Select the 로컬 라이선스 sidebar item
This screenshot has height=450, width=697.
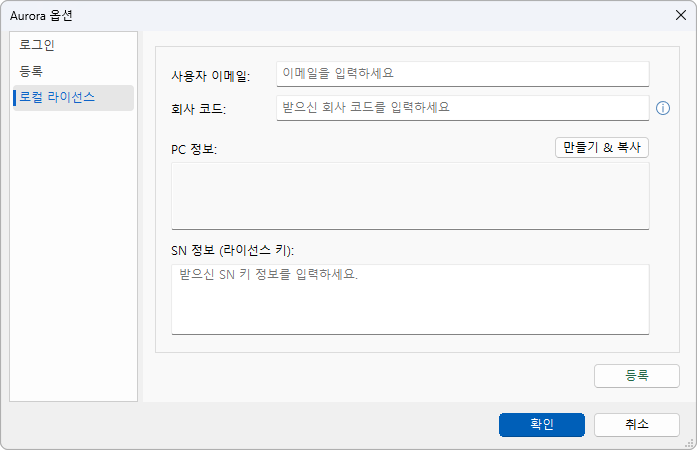coord(73,97)
